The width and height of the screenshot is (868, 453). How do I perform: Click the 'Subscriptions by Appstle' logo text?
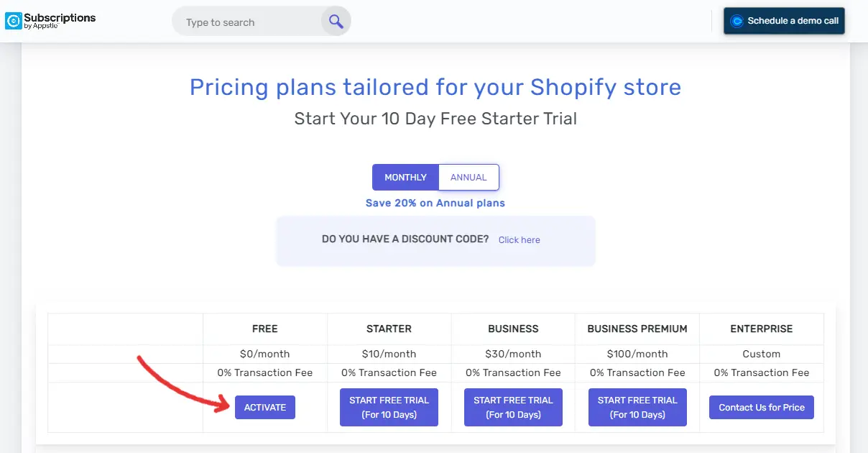point(60,21)
